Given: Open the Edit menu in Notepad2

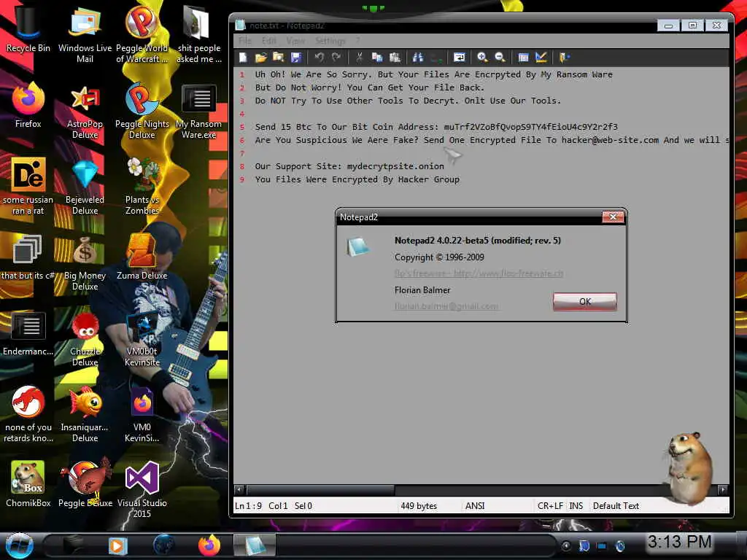Looking at the screenshot, I should (x=268, y=41).
